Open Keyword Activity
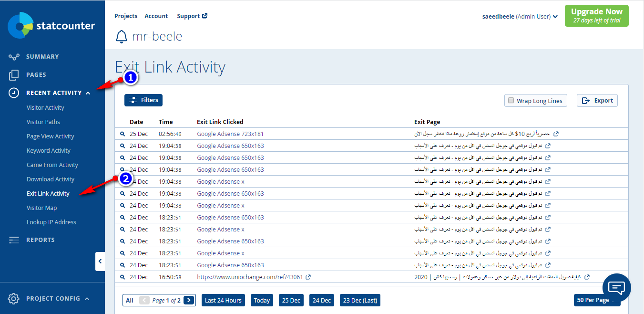Viewport: 644px width, 314px height. point(49,151)
